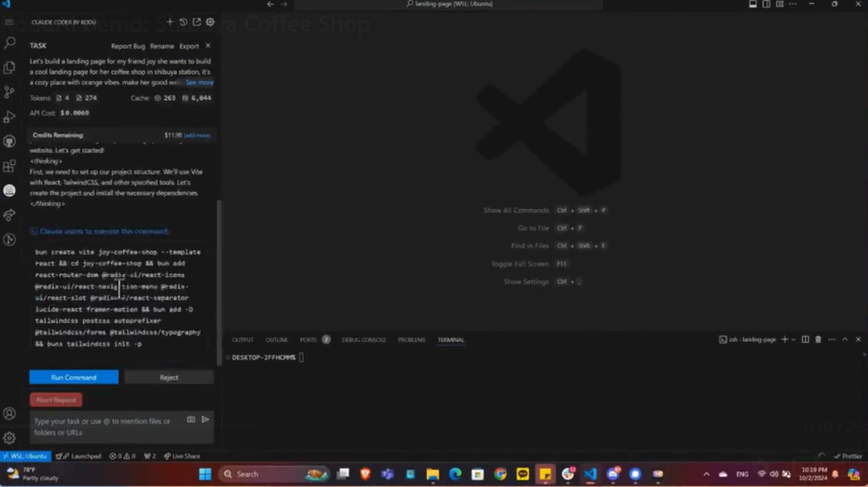Select the Claude Coder icon in activity bar

pyautogui.click(x=10, y=190)
